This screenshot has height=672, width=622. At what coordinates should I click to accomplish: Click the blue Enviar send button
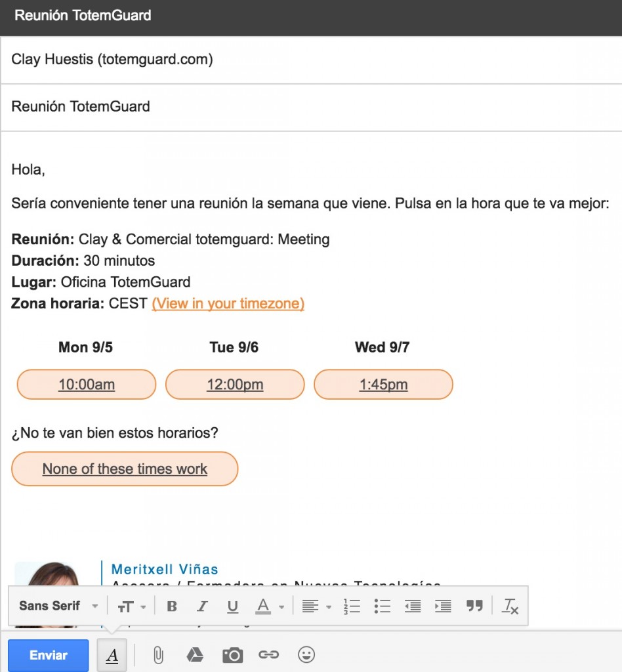tap(49, 655)
